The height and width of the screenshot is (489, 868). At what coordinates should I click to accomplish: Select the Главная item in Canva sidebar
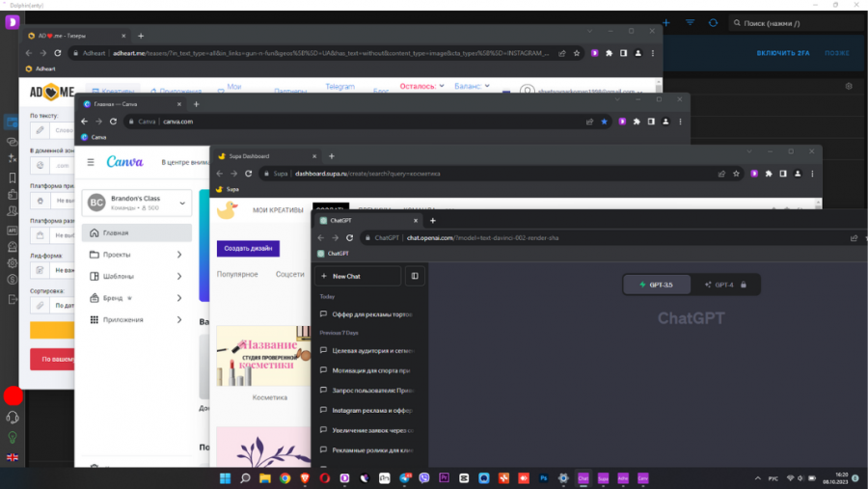click(137, 233)
